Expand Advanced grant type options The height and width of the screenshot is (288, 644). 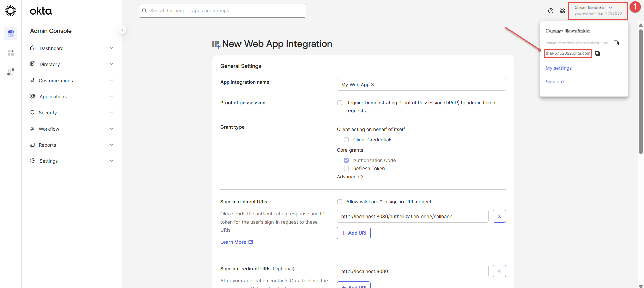pos(350,177)
